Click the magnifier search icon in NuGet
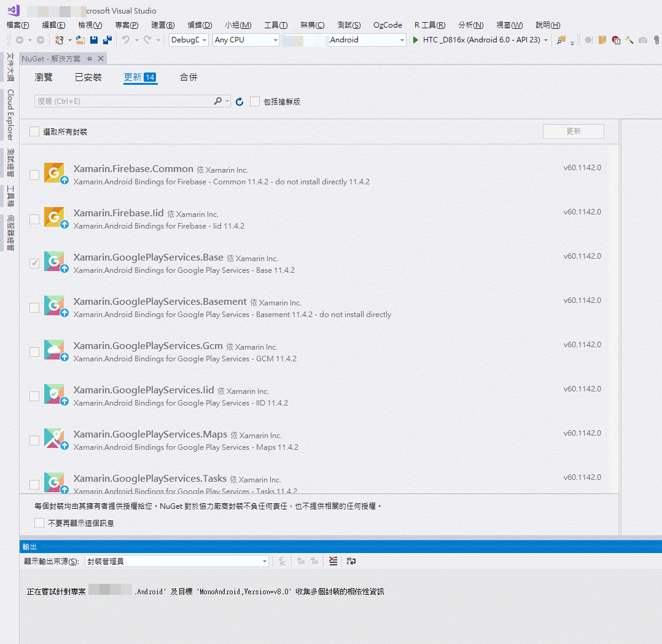 pyautogui.click(x=217, y=101)
